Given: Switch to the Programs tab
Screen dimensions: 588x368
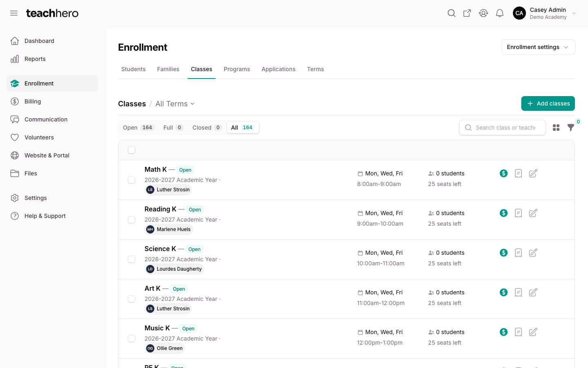Looking at the screenshot, I should (237, 69).
